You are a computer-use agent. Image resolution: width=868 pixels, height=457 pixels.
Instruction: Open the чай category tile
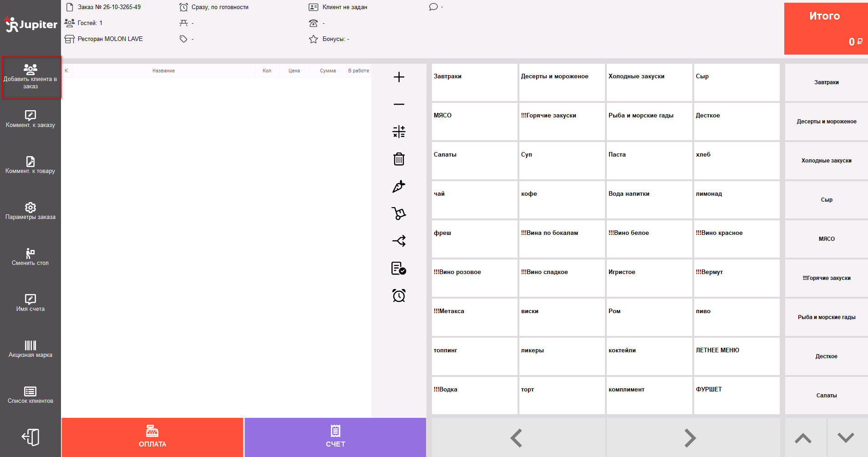pos(474,200)
